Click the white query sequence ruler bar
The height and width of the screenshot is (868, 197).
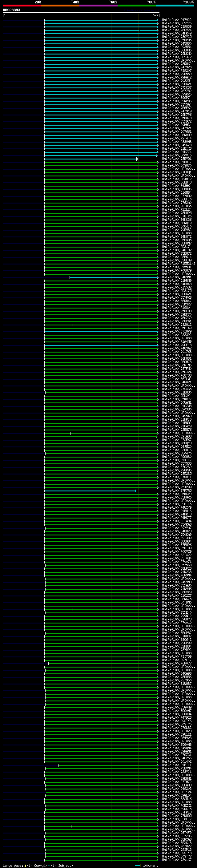[81, 12]
